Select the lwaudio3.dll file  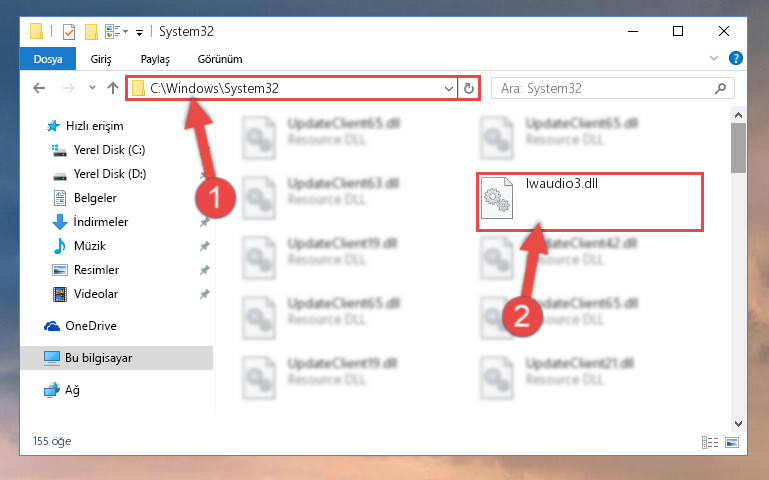(590, 202)
